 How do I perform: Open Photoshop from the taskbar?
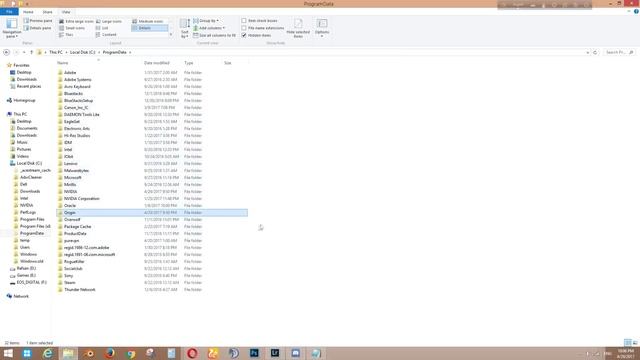[254, 353]
